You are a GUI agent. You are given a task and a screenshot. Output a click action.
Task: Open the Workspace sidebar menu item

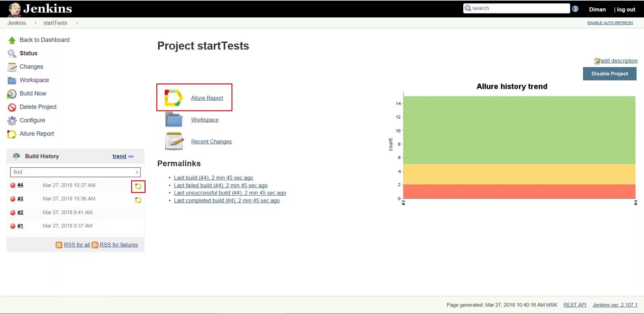point(34,80)
